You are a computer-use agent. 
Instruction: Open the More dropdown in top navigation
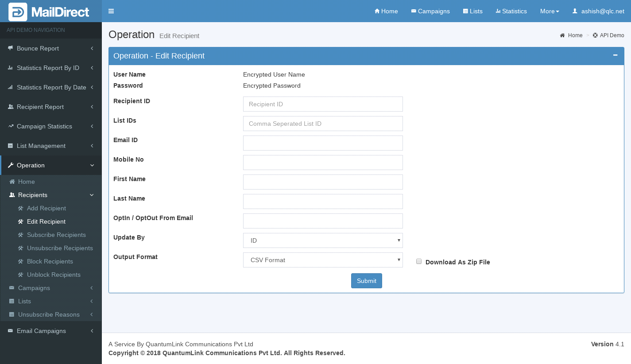pos(549,11)
